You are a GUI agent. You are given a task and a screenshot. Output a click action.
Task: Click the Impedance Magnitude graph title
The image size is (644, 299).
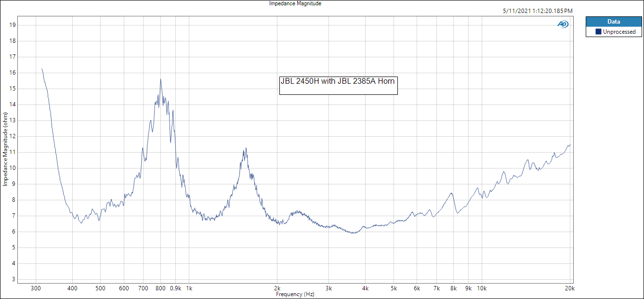295,3
